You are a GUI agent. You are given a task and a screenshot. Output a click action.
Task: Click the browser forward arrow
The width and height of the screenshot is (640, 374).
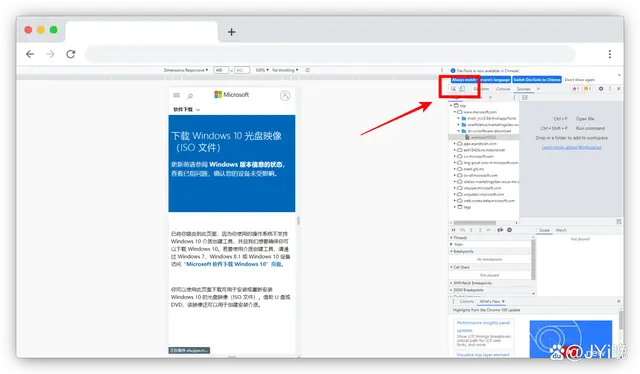pyautogui.click(x=50, y=54)
